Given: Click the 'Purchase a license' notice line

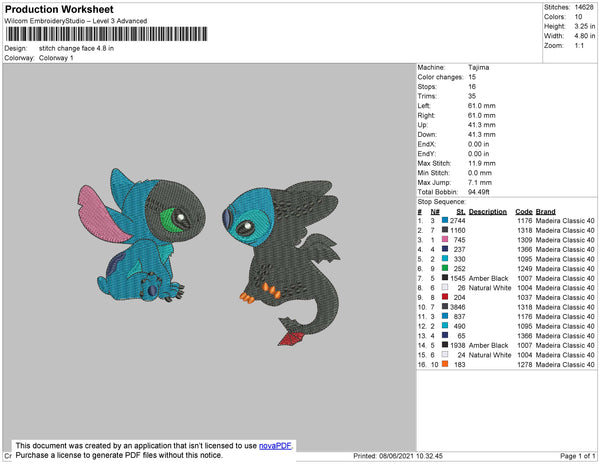Looking at the screenshot, I should 119,455.
